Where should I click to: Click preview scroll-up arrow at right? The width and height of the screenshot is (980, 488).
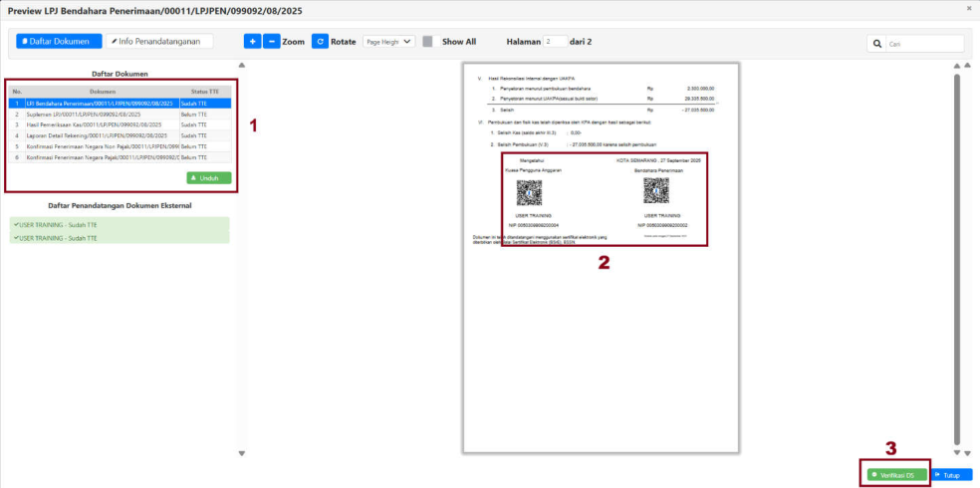(957, 67)
